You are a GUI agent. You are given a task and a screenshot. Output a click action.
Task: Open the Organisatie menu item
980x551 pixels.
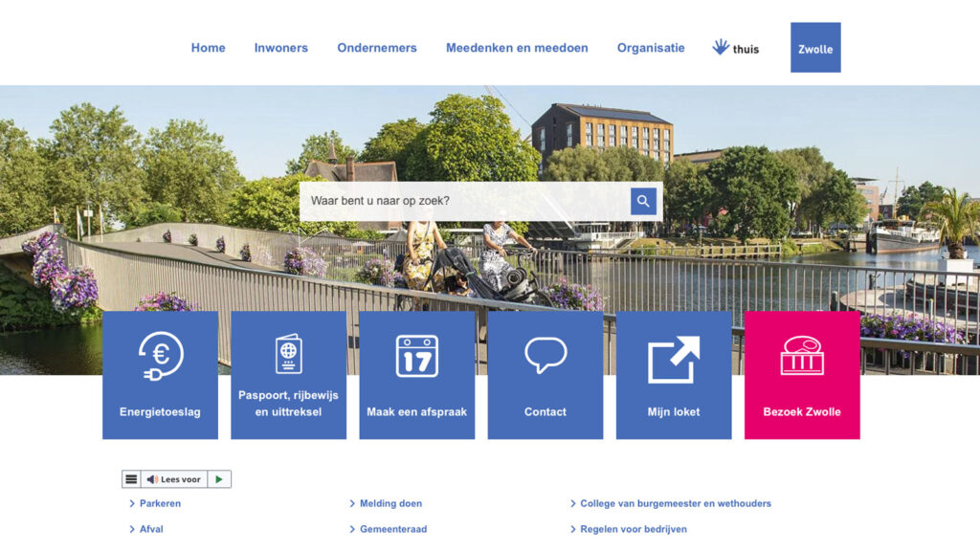(651, 48)
